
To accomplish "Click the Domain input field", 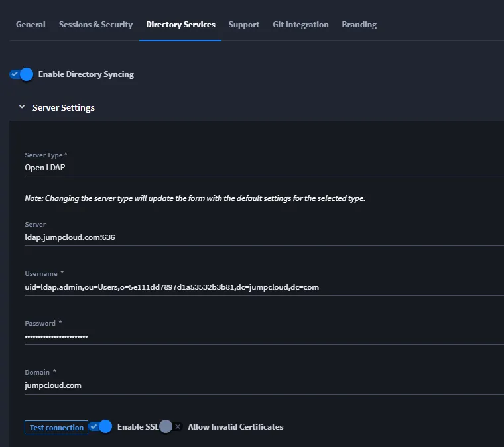I will 264,385.
